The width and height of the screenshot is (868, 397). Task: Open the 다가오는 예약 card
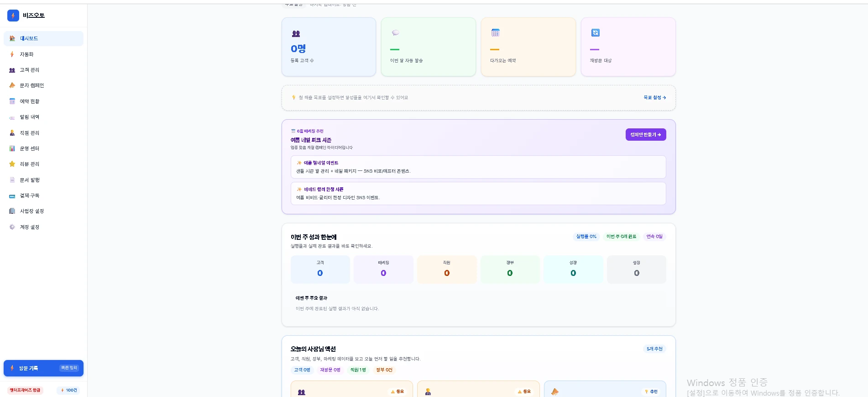(x=528, y=47)
